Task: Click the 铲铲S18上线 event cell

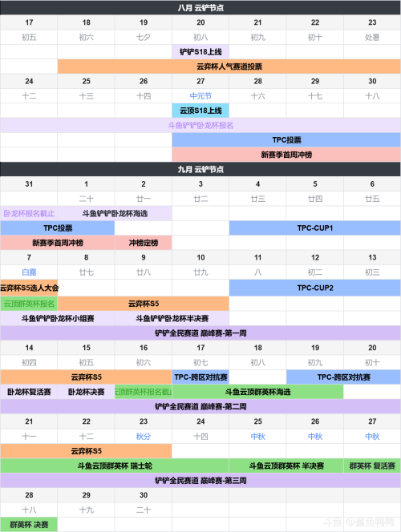Action: tap(200, 52)
